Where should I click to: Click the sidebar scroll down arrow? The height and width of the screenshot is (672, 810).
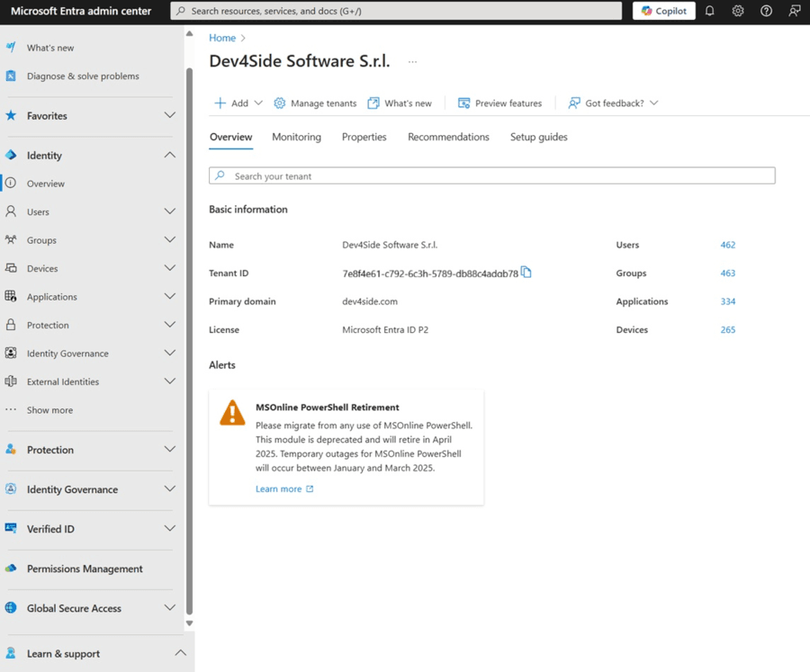click(190, 623)
